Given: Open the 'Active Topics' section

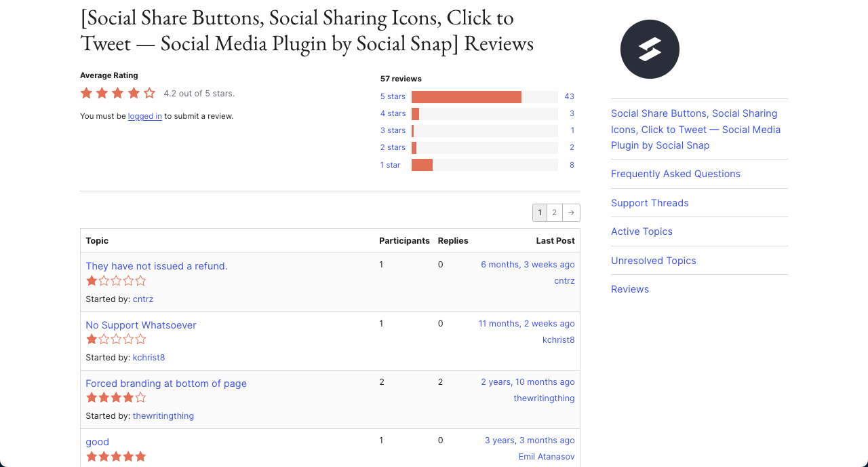Looking at the screenshot, I should [642, 231].
